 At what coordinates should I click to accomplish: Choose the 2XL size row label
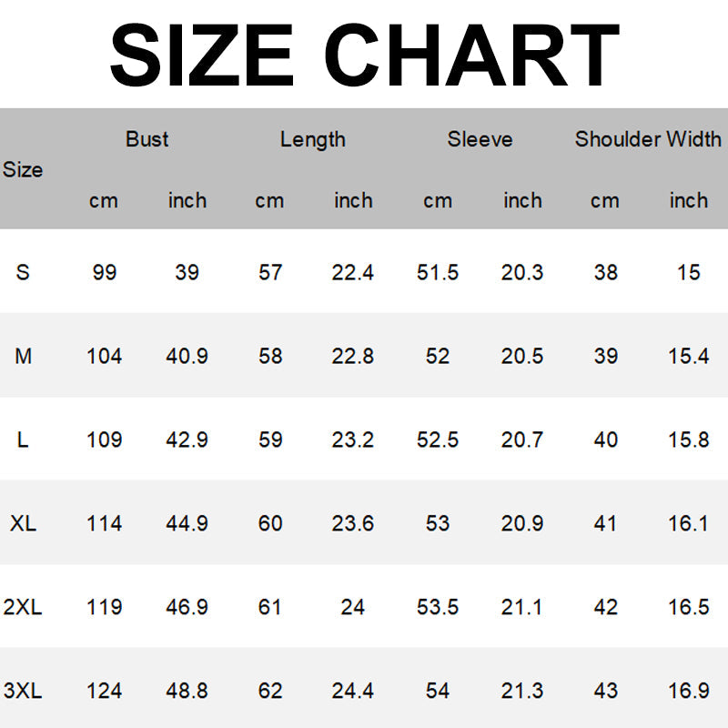[23, 607]
